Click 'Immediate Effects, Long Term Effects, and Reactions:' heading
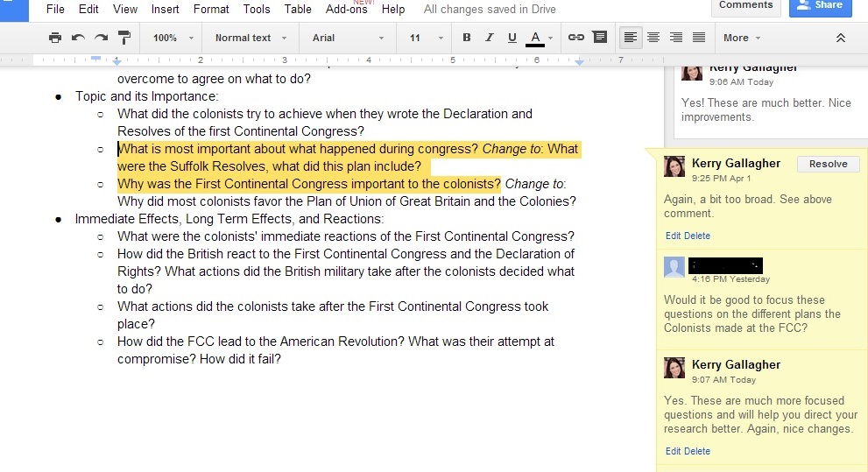This screenshot has width=868, height=472. pyautogui.click(x=229, y=219)
